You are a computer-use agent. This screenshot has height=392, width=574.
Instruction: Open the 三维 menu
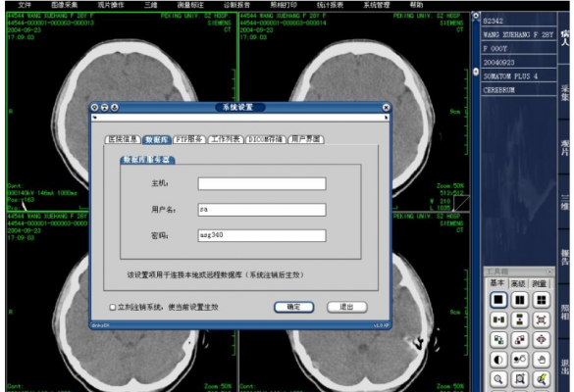point(150,5)
